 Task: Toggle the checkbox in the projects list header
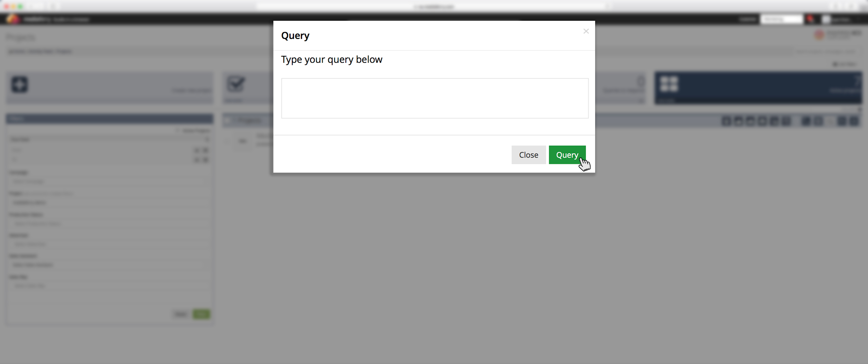(228, 120)
